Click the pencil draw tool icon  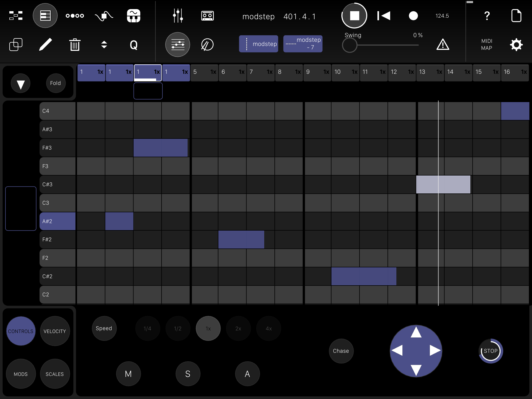tap(45, 44)
